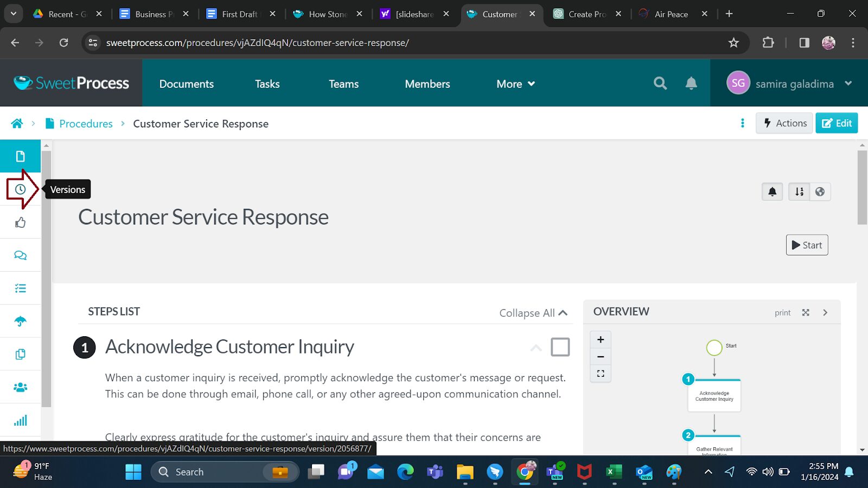Collapse the Overview panel arrow
Viewport: 868px width, 488px height.
tap(825, 312)
